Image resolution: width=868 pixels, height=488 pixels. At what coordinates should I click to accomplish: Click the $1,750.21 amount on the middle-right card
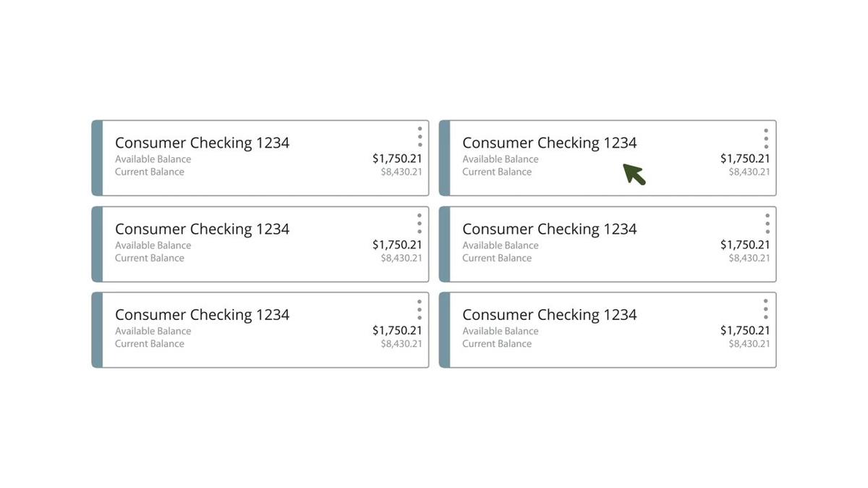745,245
